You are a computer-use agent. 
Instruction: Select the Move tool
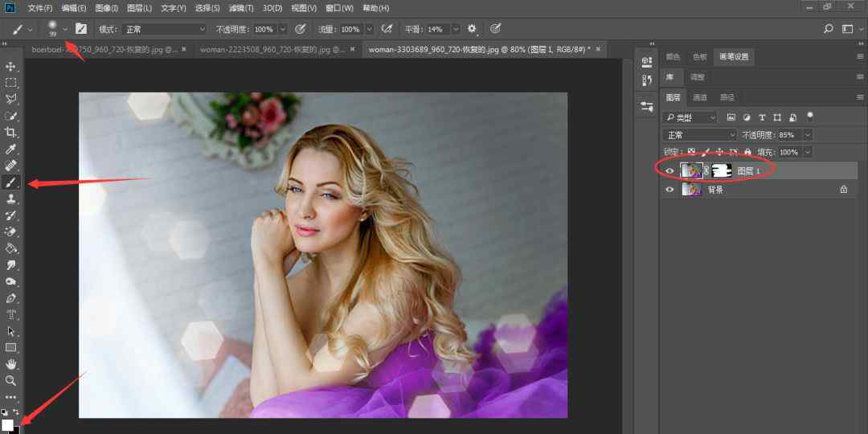11,66
